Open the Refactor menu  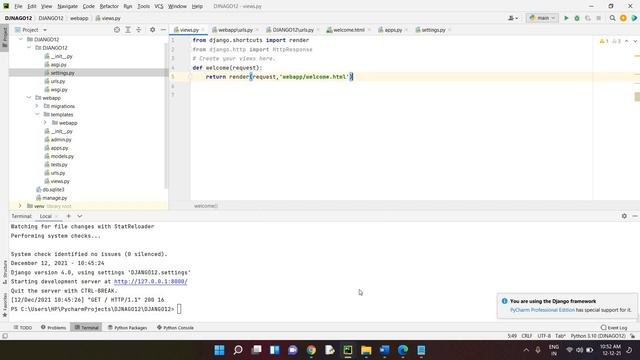pos(109,6)
